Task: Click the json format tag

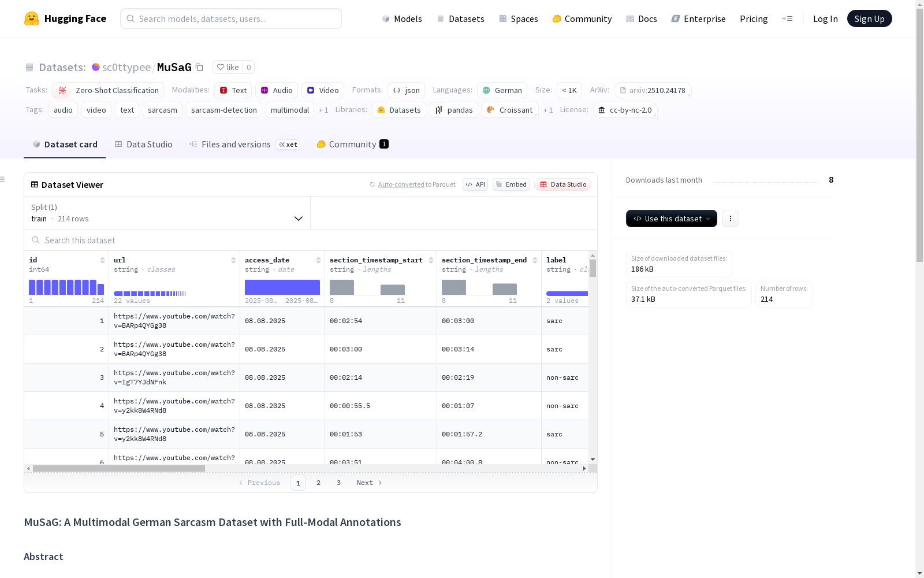Action: point(407,90)
